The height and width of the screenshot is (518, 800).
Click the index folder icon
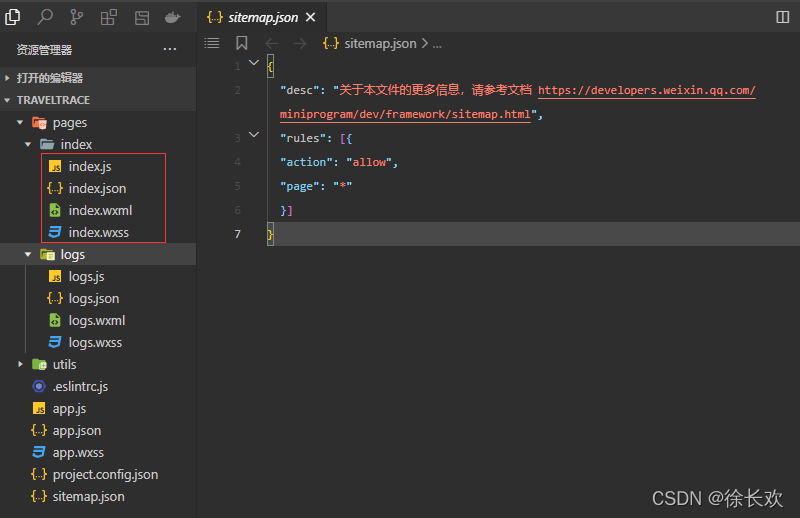[x=47, y=144]
